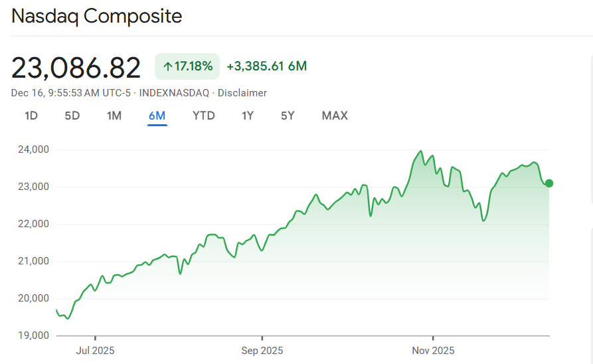Show the MAX history range
The image size is (593, 364).
(335, 116)
